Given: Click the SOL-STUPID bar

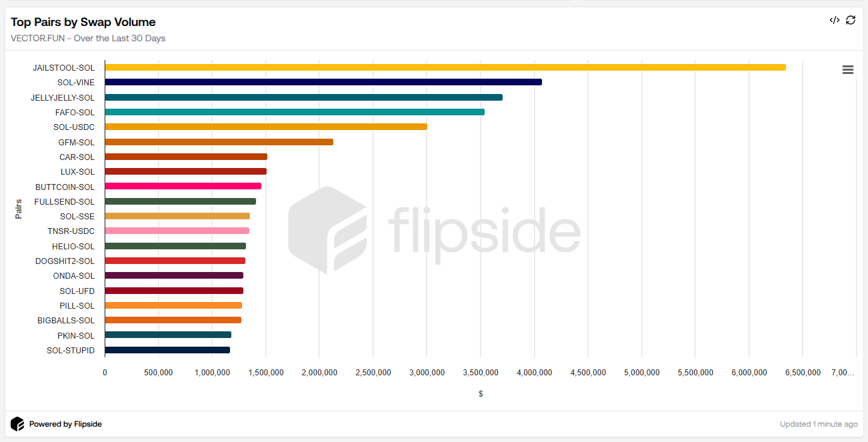Looking at the screenshot, I should click(x=167, y=350).
